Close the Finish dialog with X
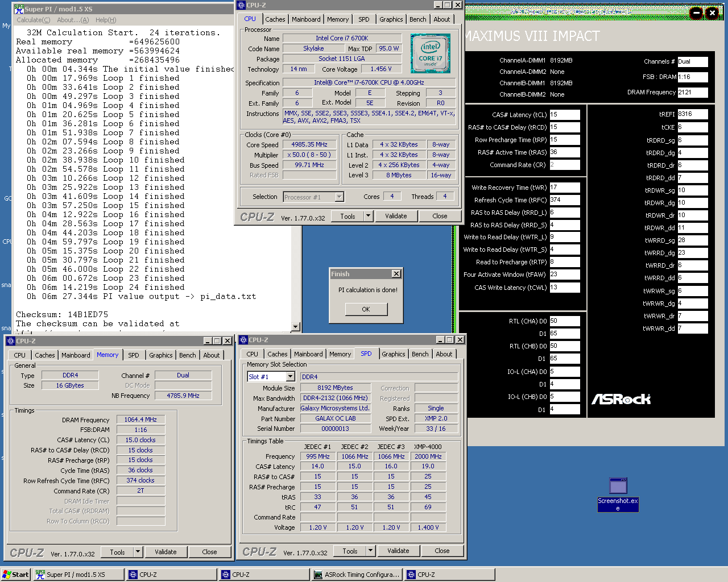Viewport: 728px width, 582px height. (396, 274)
